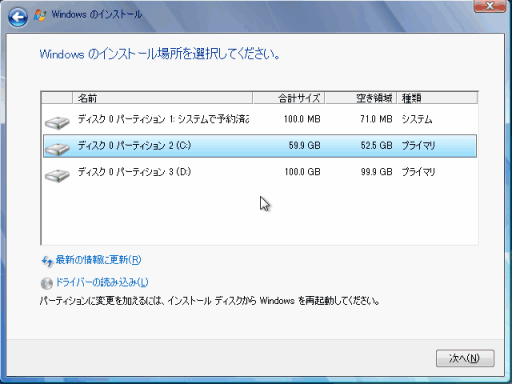Sort by the 合計サイズ column header
This screenshot has height=384, width=512.
tap(289, 98)
